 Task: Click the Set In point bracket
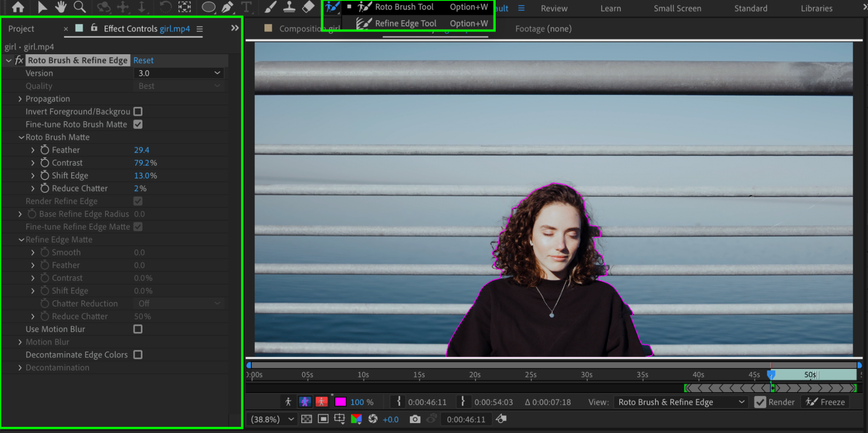pos(399,402)
